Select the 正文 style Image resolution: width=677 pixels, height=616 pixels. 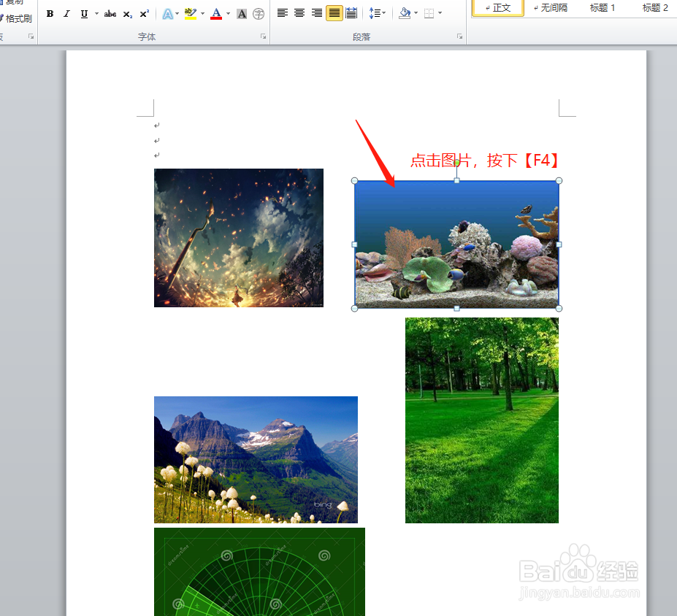[x=498, y=7]
